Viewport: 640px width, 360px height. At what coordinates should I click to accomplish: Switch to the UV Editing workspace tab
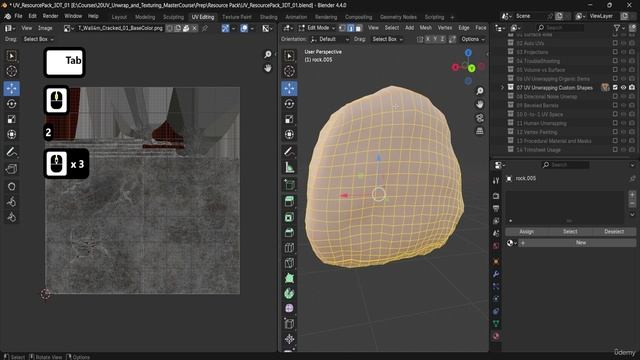click(203, 17)
